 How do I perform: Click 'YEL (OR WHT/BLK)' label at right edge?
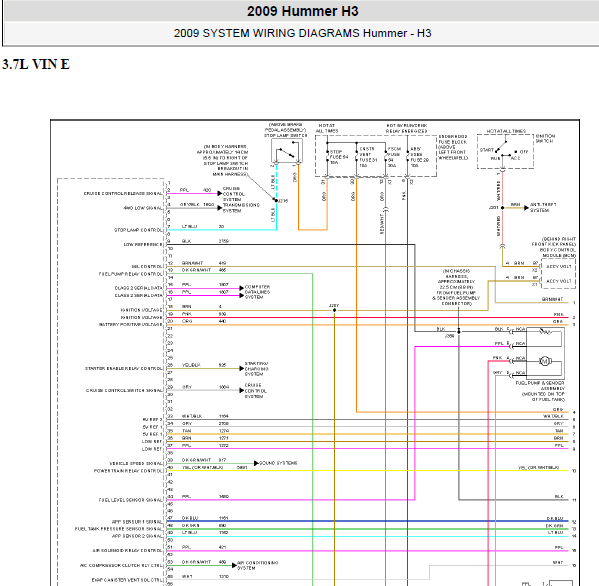click(538, 468)
